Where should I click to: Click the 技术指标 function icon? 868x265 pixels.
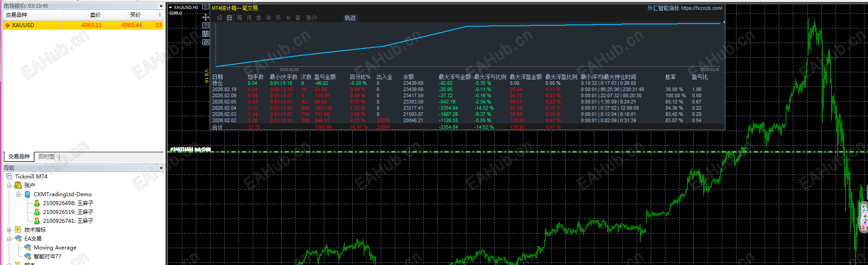point(18,230)
